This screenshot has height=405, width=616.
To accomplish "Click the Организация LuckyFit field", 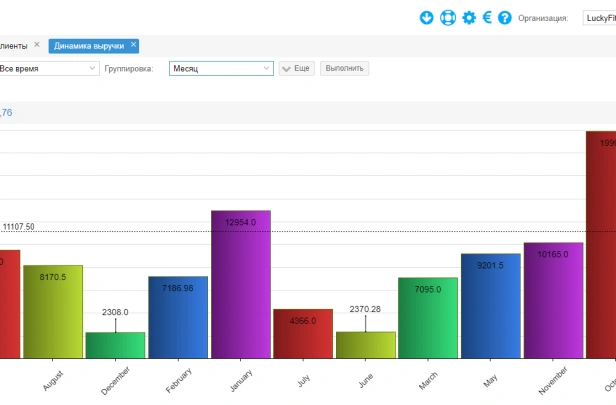I will [600, 18].
